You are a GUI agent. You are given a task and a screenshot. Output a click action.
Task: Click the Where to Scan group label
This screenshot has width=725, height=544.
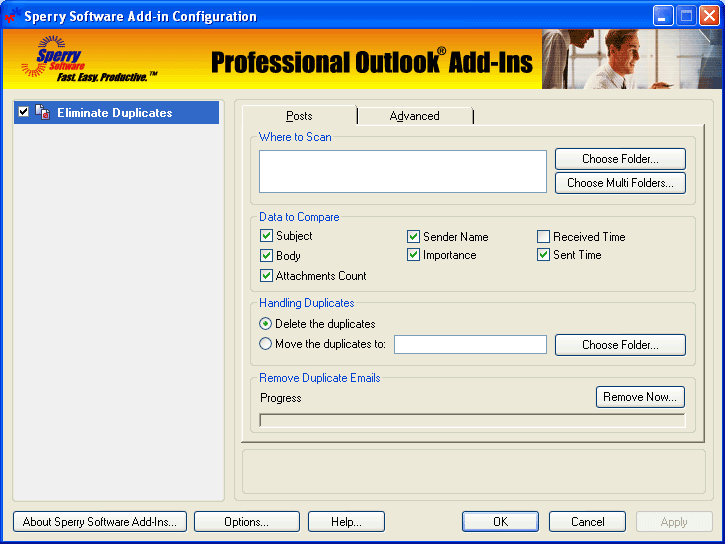coord(295,137)
